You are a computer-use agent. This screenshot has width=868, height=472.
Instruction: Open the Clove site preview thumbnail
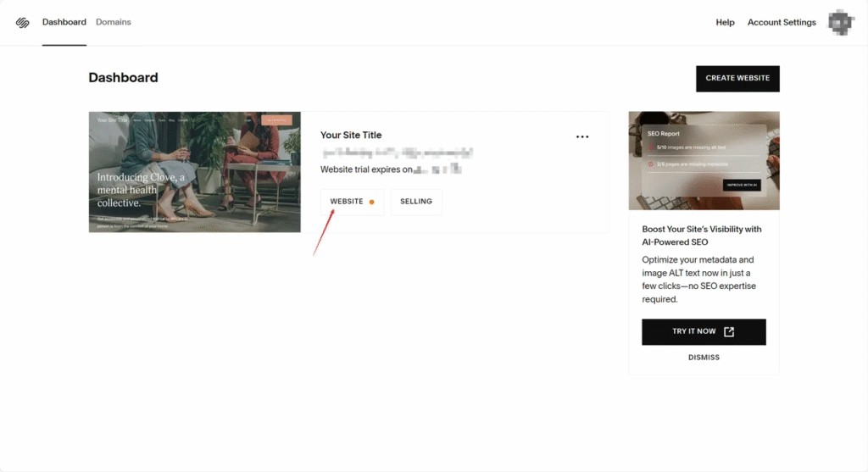click(x=195, y=172)
